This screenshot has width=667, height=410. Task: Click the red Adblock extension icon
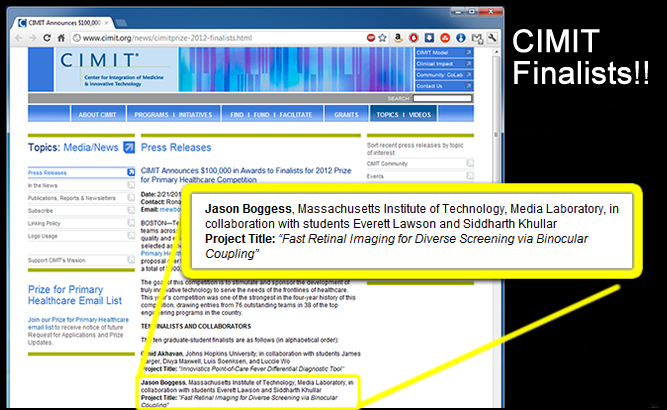point(370,37)
